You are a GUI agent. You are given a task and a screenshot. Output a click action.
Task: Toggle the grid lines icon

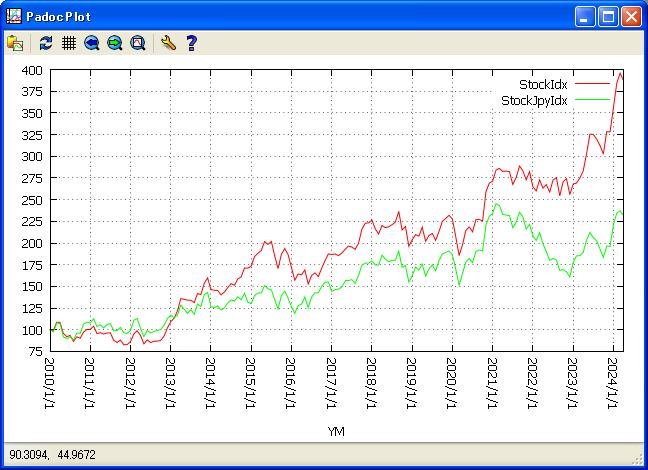click(68, 43)
